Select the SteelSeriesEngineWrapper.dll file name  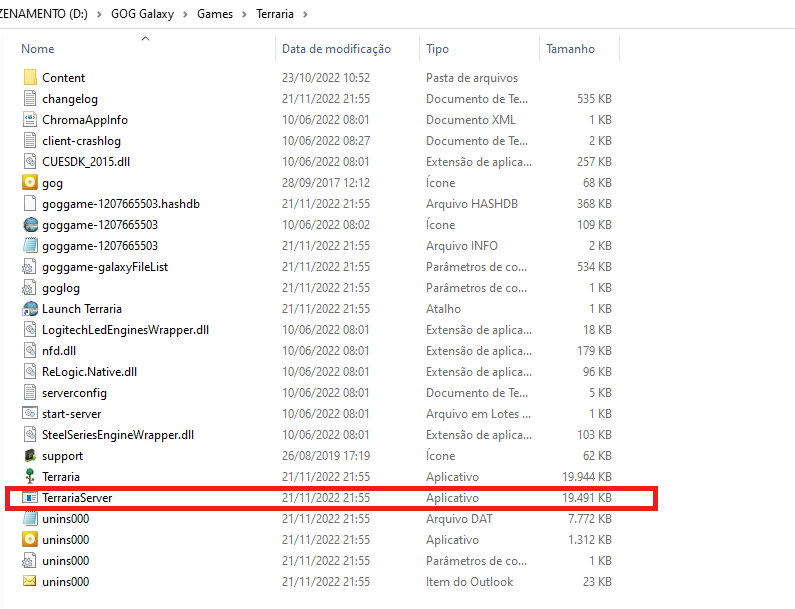click(x=118, y=435)
